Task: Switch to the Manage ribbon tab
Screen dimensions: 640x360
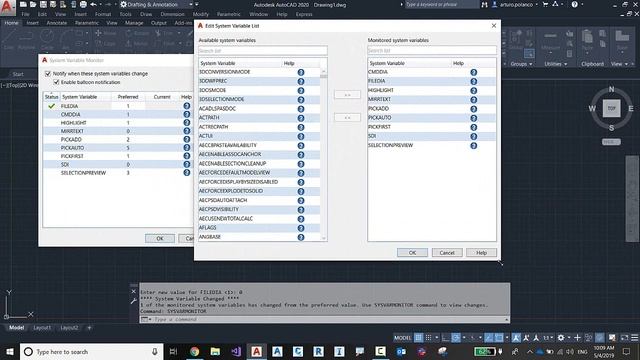Action: click(x=134, y=23)
